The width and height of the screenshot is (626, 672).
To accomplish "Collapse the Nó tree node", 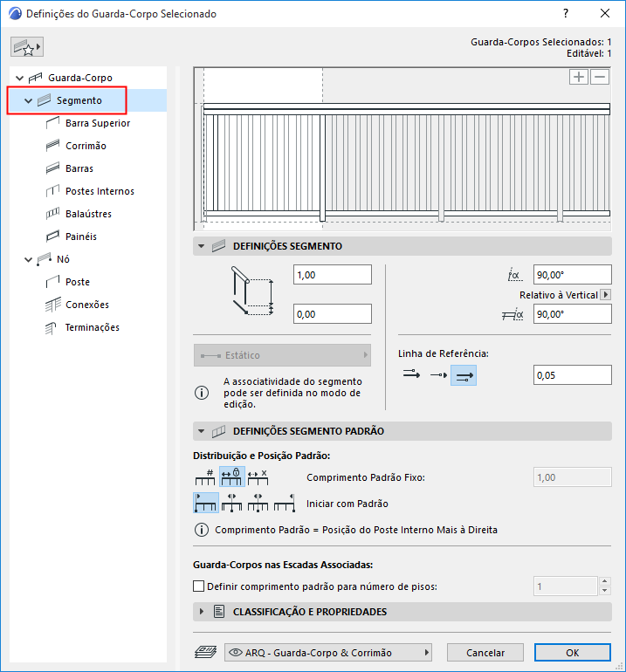I will [x=28, y=260].
